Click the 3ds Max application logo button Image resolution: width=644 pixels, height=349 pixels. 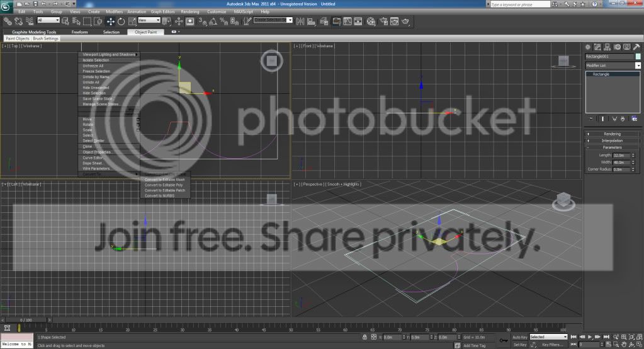(6, 6)
